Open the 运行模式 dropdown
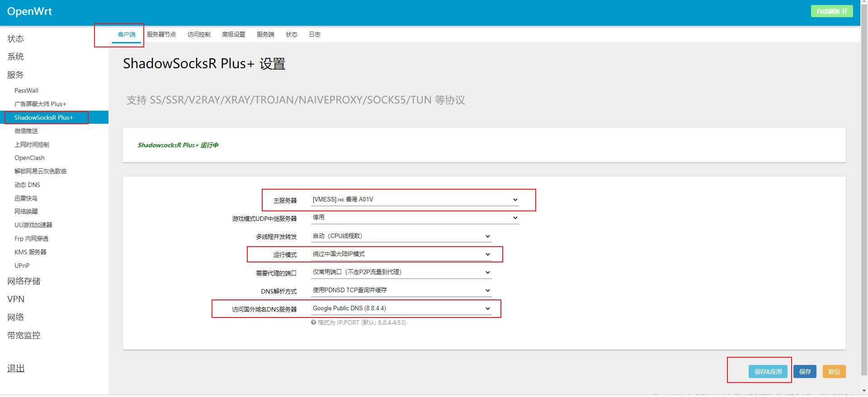The height and width of the screenshot is (397, 868). point(401,254)
